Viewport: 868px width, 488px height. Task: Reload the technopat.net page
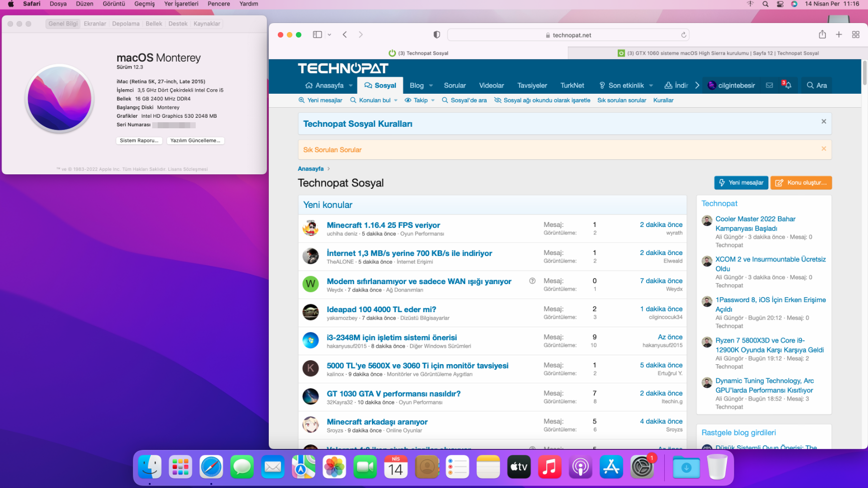pos(683,35)
